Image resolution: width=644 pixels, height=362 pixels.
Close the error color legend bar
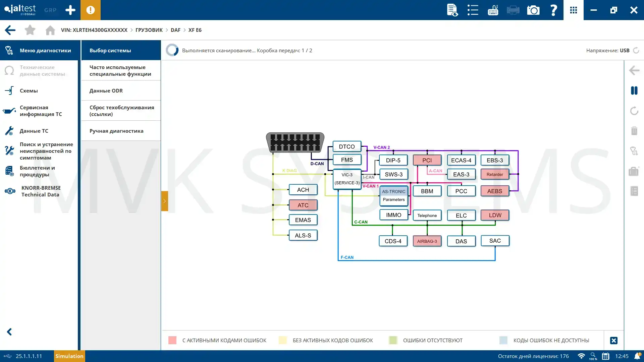[x=614, y=341]
